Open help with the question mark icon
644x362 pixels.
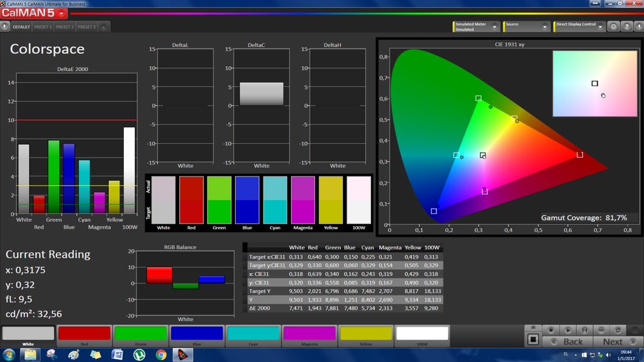point(627,26)
